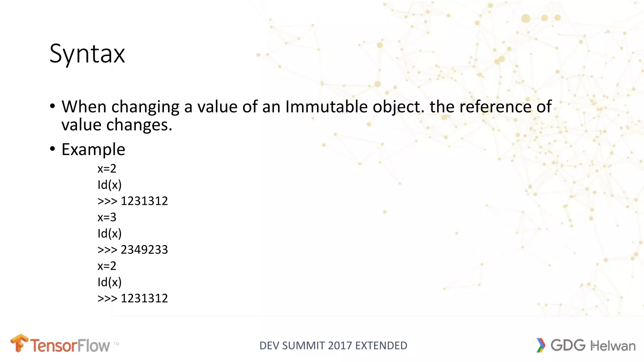Click the Id(x) line directly below x=3
Viewport: 644px width, 362px height.
109,233
